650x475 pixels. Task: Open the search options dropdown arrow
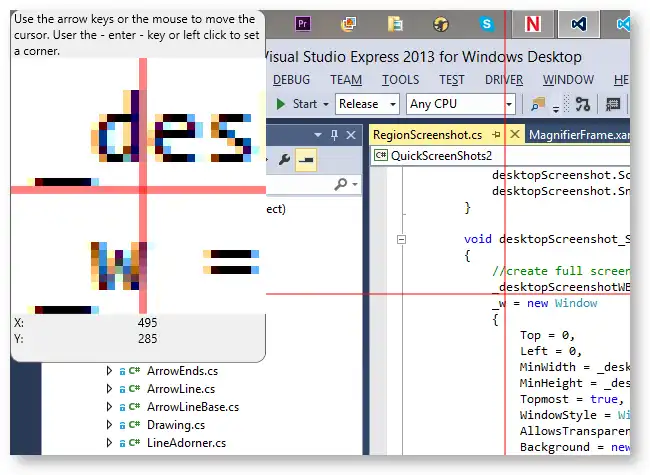pos(355,184)
